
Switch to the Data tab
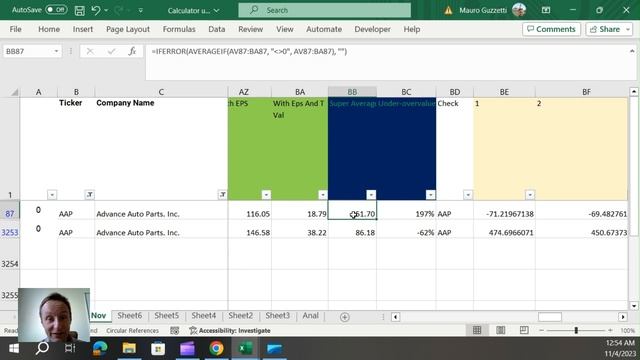216,29
